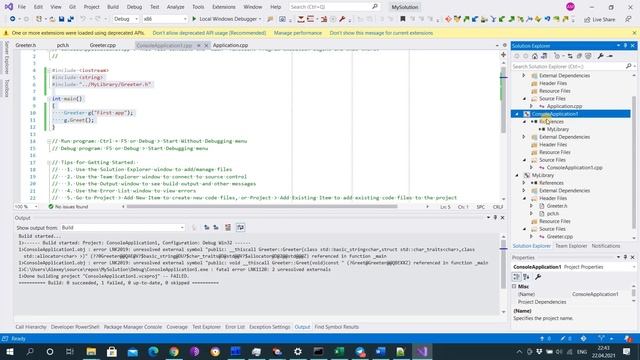Click the Windows Start button
Image resolution: width=640 pixels, height=360 pixels.
pos(10,351)
